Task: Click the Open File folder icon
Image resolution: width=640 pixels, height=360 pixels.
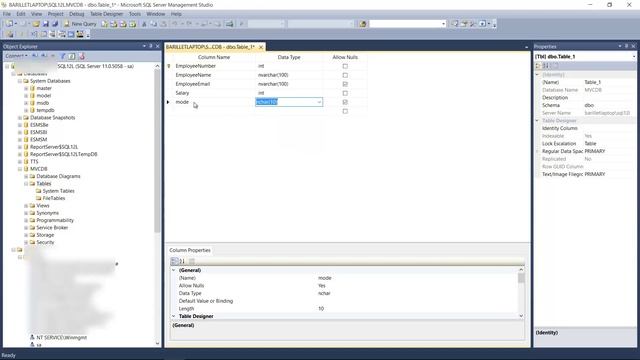Action: click(x=36, y=24)
